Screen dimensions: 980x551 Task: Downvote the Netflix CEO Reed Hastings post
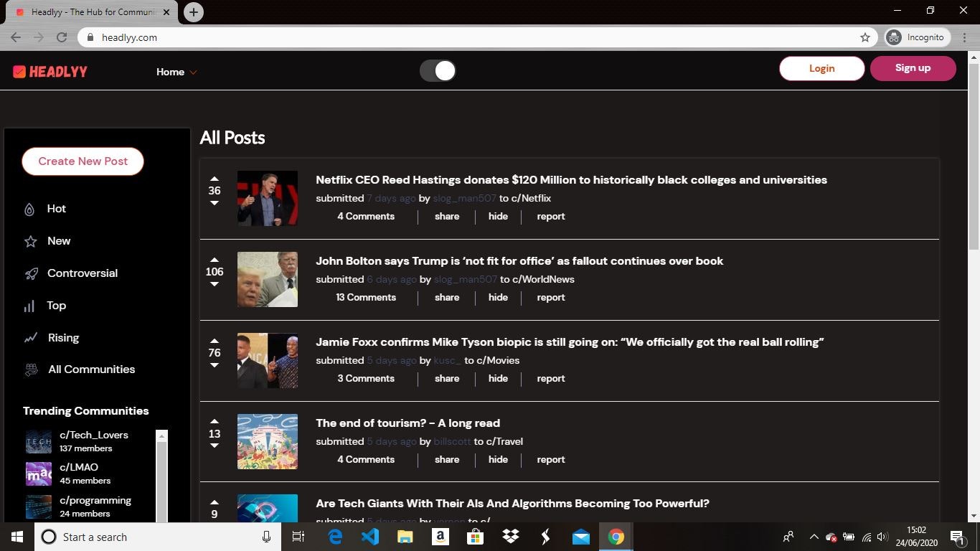click(x=214, y=203)
